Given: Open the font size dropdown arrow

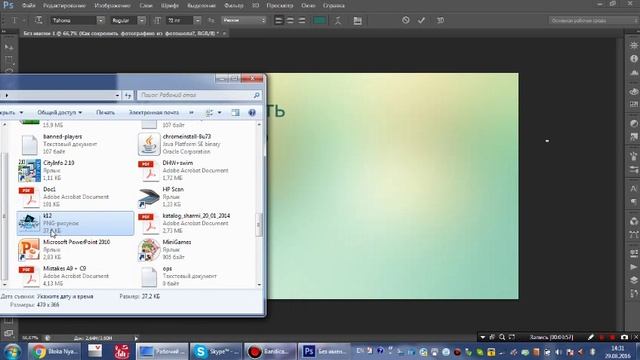Looking at the screenshot, I should [197, 20].
